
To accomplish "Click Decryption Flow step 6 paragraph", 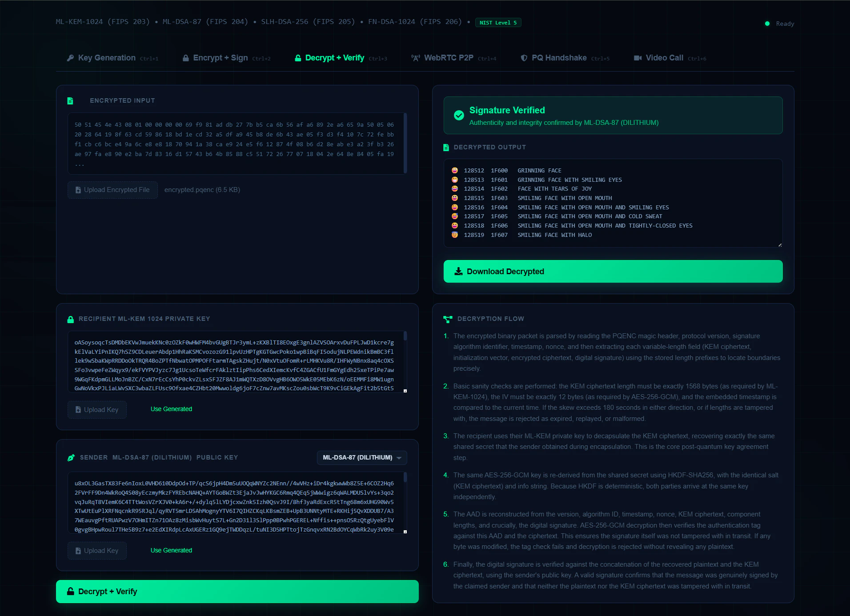I will [616, 575].
